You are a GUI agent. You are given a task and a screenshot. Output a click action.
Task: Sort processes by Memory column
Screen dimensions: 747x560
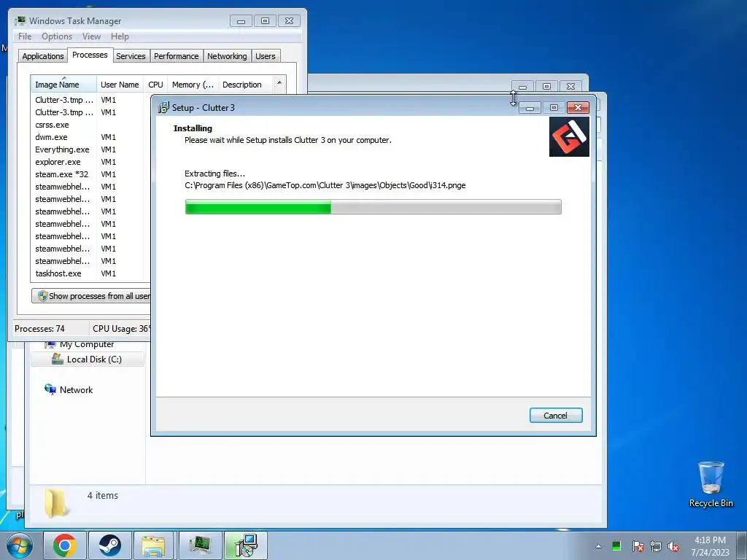coord(193,85)
